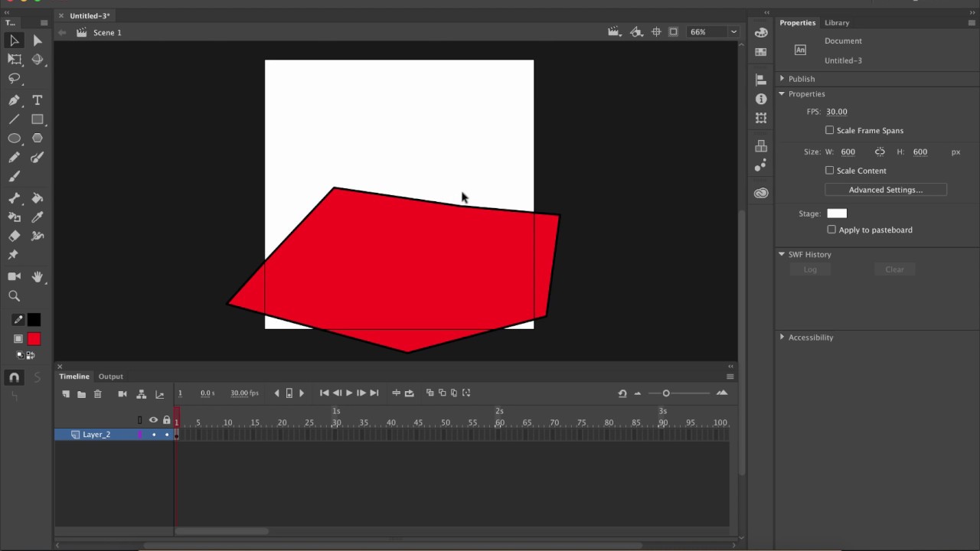Screen dimensions: 980x551
Task: Open the Info panel icon
Action: [x=761, y=99]
